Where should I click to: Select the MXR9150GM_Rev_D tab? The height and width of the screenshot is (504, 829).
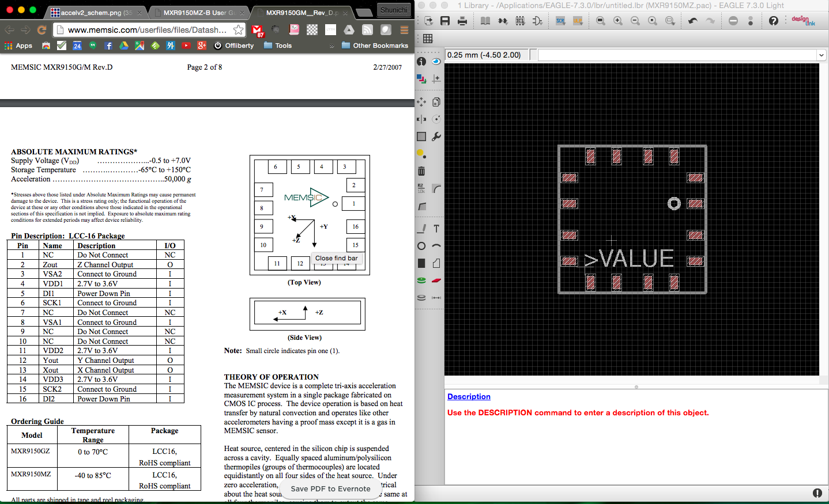[x=302, y=12]
